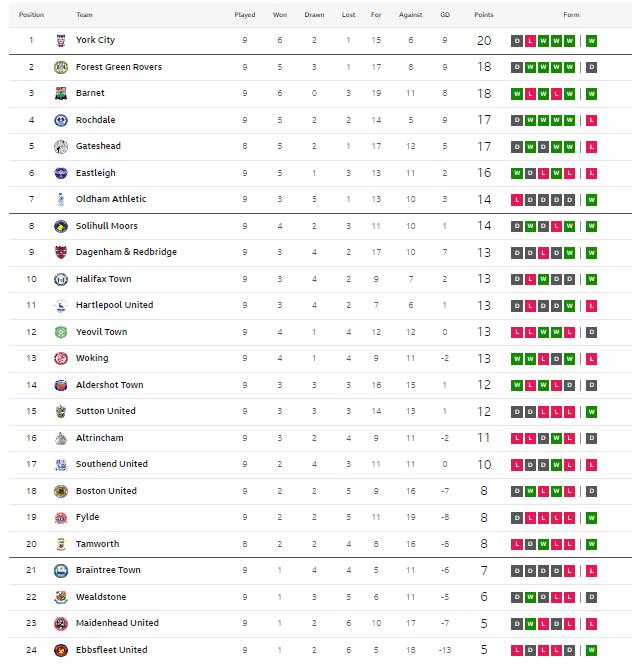Click Woking's most recent loss badge
Image resolution: width=632 pixels, height=664 pixels.
click(x=592, y=358)
